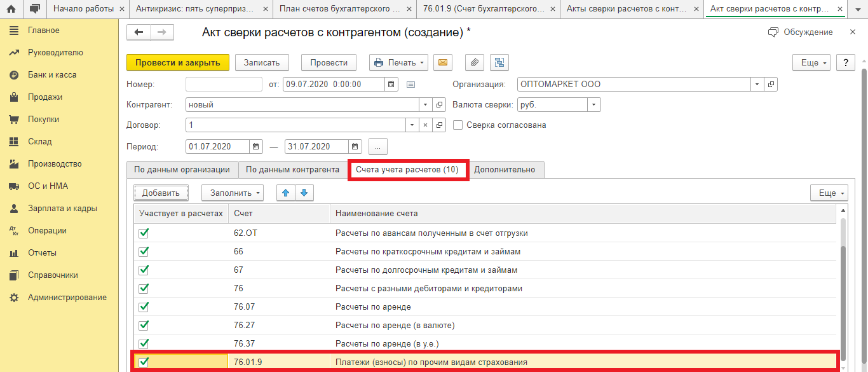Click the Провести и закрыть button
The image size is (868, 372).
pyautogui.click(x=178, y=62)
